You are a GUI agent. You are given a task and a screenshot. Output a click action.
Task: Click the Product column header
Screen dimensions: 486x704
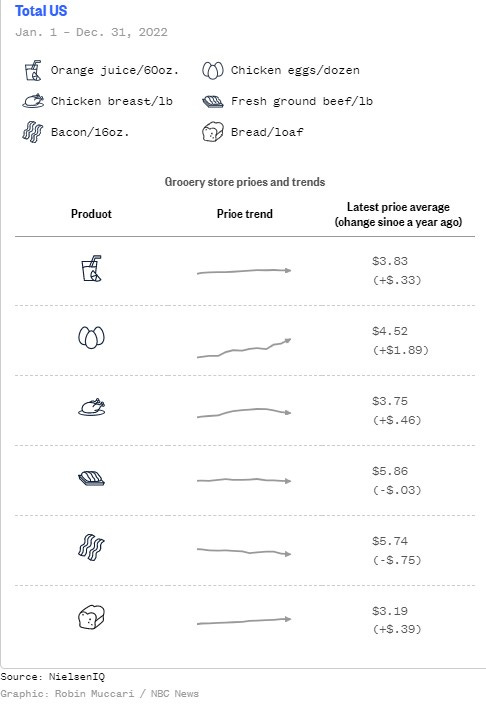point(91,214)
